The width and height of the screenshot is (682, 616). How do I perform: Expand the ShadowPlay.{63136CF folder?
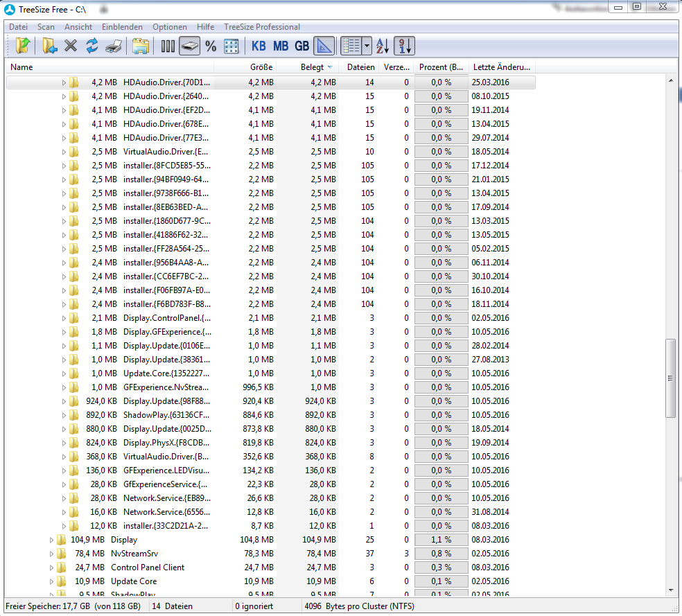click(64, 415)
